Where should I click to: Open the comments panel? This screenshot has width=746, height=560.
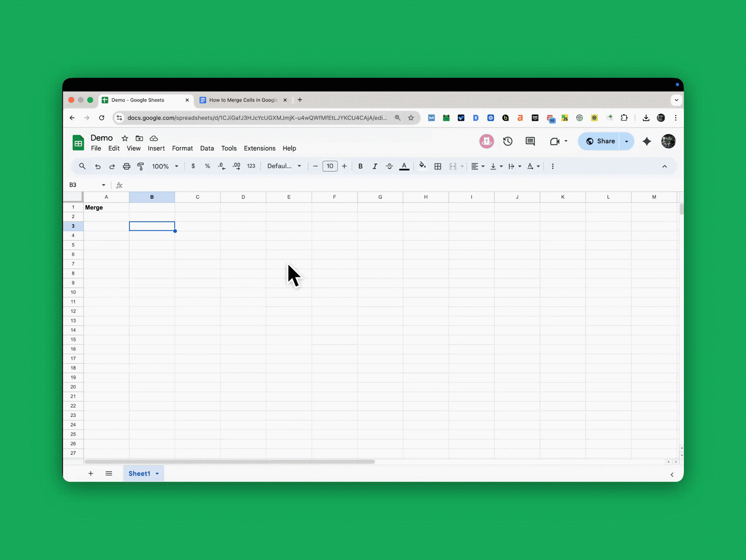[530, 141]
